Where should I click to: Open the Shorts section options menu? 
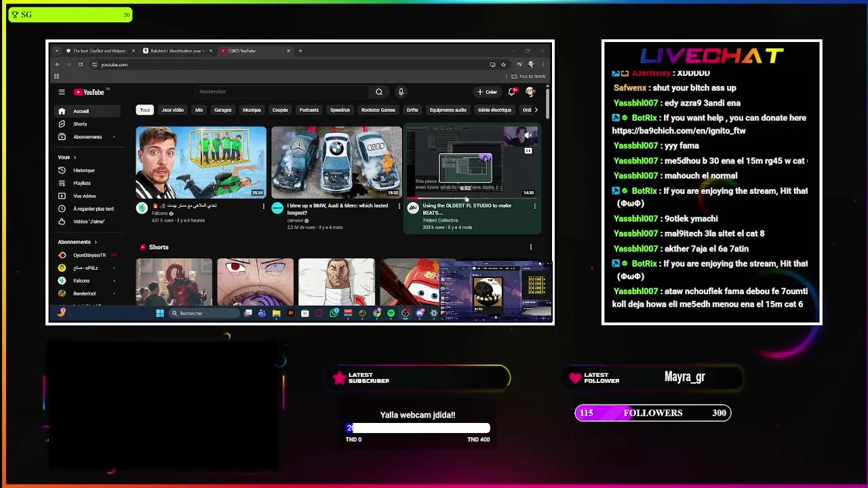tap(530, 247)
